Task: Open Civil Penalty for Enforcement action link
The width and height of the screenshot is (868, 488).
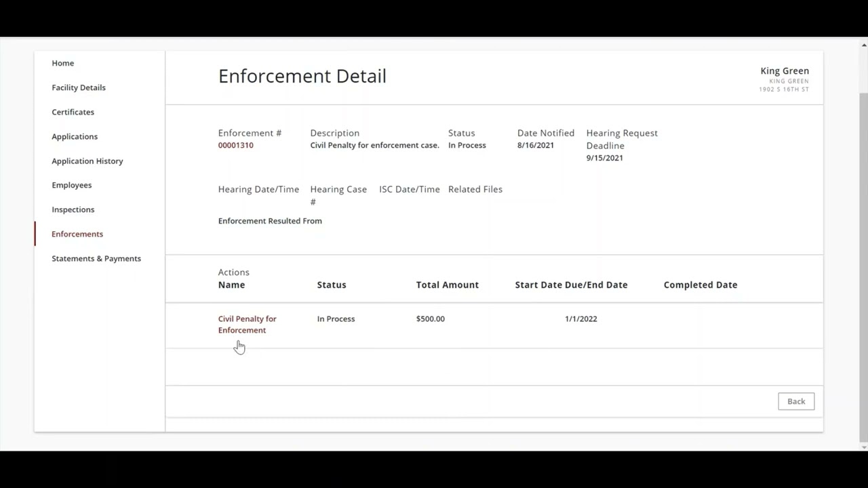Action: pos(247,324)
